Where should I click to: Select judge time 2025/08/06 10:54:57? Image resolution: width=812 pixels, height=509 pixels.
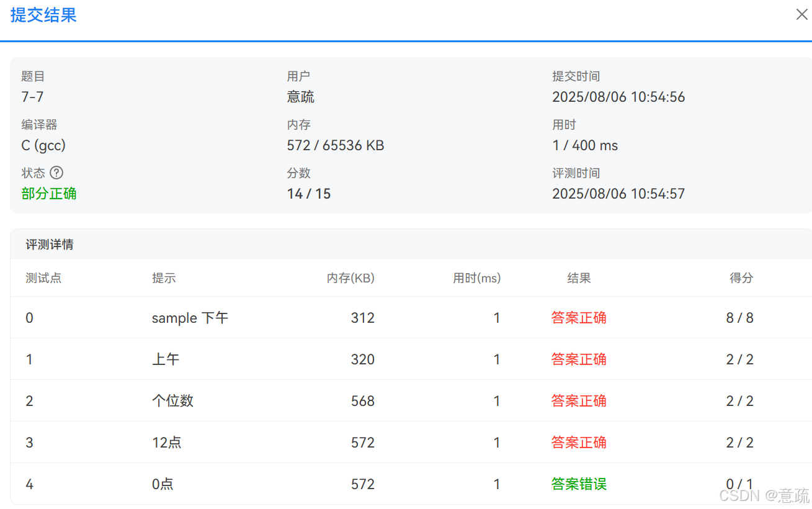(618, 194)
